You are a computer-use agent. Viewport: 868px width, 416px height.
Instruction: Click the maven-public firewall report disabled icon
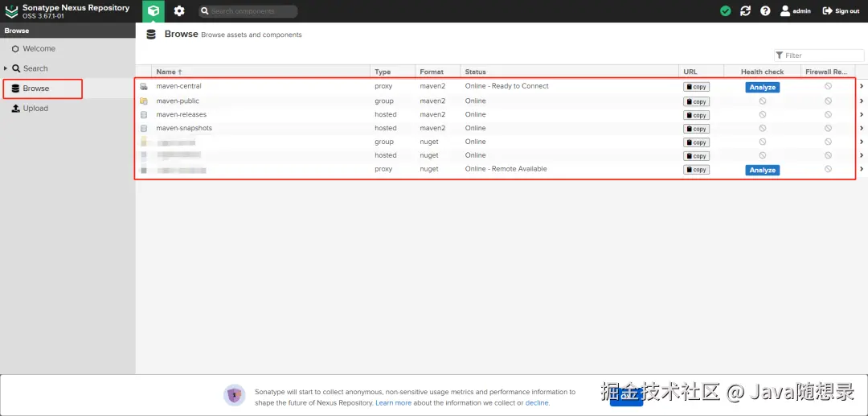click(828, 101)
